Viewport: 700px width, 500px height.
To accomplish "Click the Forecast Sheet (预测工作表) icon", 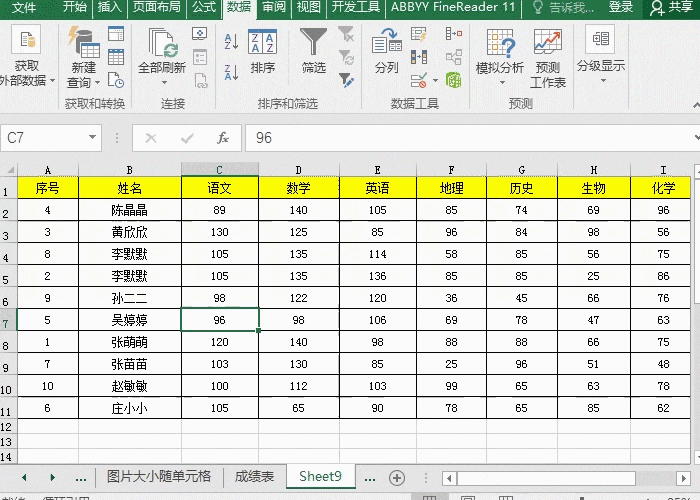I will tap(547, 44).
